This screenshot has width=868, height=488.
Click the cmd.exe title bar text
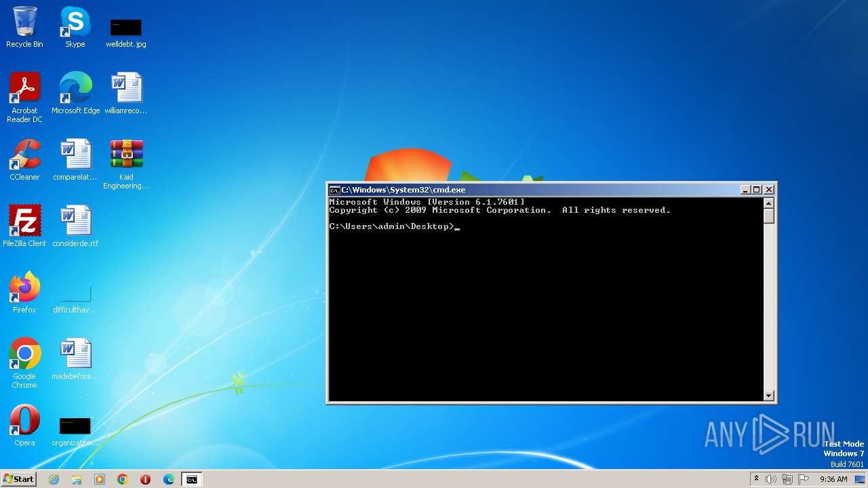click(403, 190)
